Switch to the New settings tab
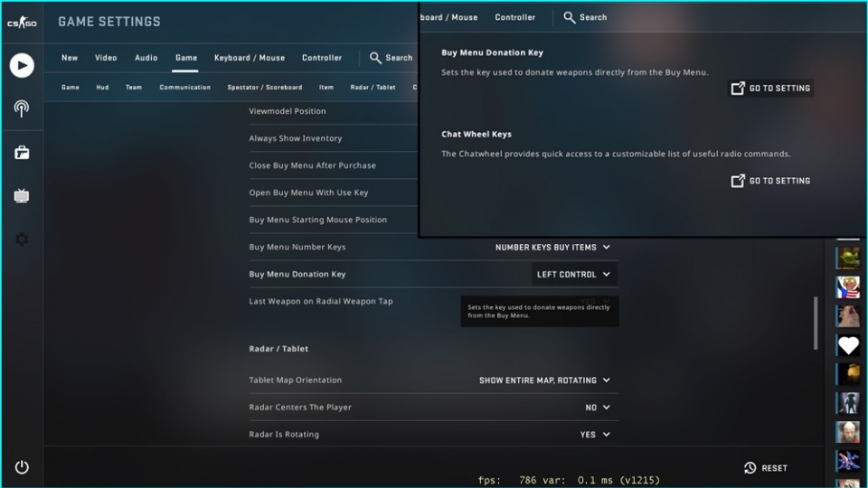Screen dimensions: 868x488 [x=70, y=58]
